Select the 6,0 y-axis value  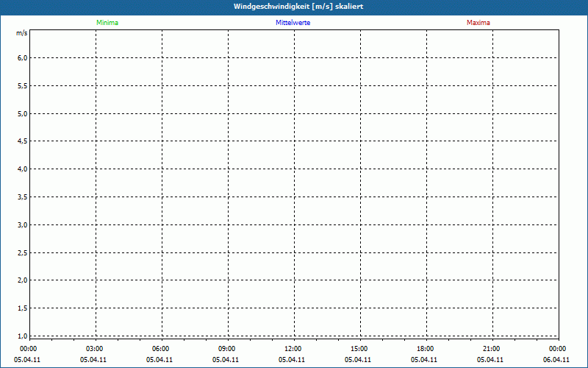(22, 58)
